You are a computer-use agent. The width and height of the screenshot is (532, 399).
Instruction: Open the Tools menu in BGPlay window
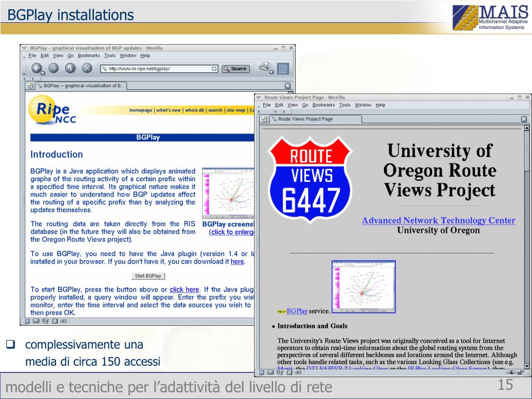pyautogui.click(x=110, y=56)
